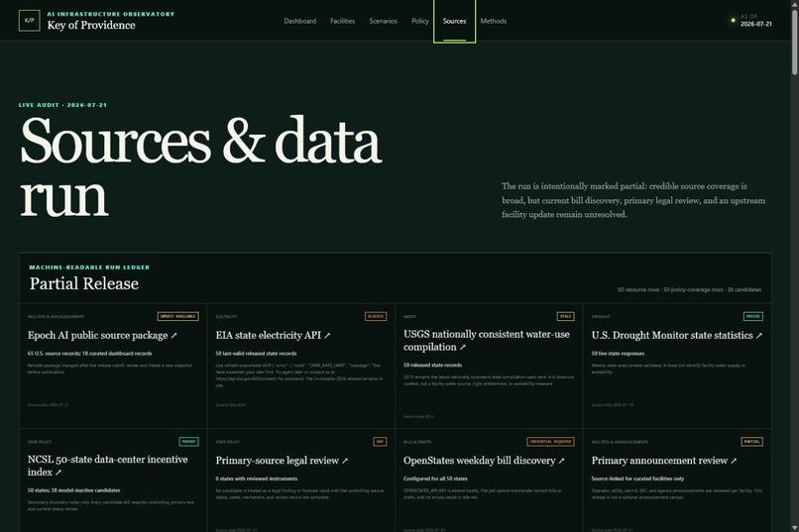Screen dimensions: 799x532
Task: Click the page vertical scrollbar
Action: click(794, 266)
